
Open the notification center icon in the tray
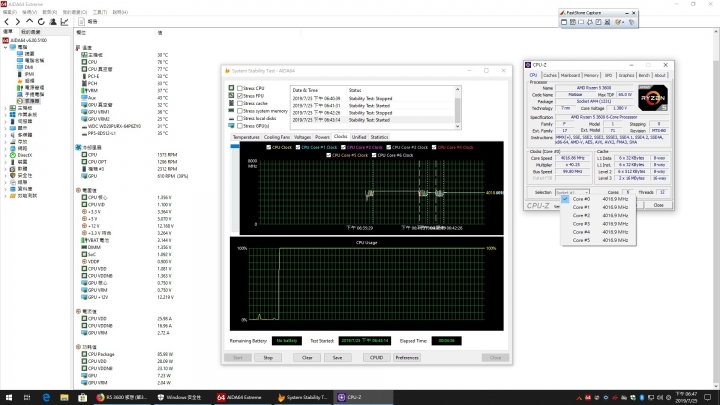pos(708,397)
